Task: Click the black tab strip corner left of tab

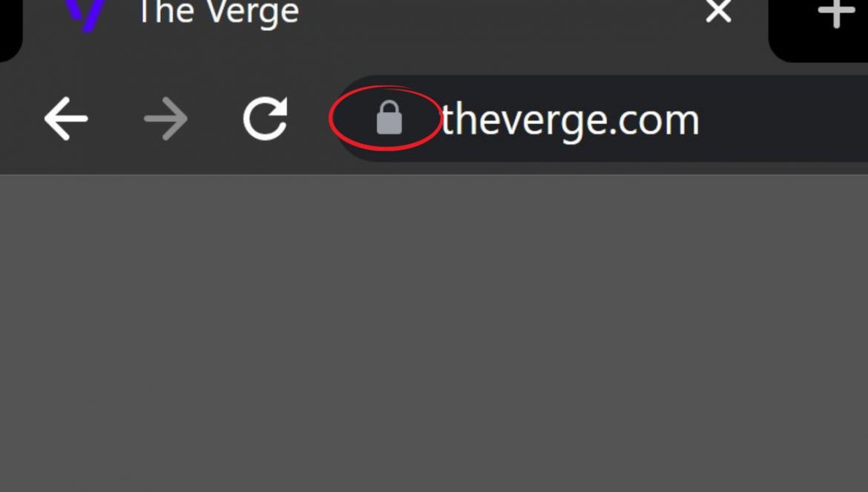Action: pos(8,27)
